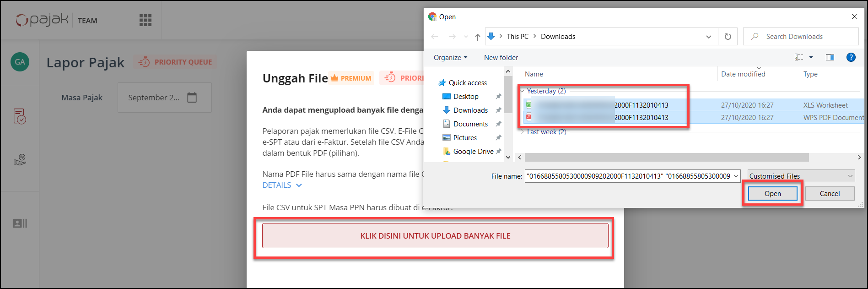This screenshot has width=868, height=289.
Task: Select Documents in Quick access
Action: 470,124
